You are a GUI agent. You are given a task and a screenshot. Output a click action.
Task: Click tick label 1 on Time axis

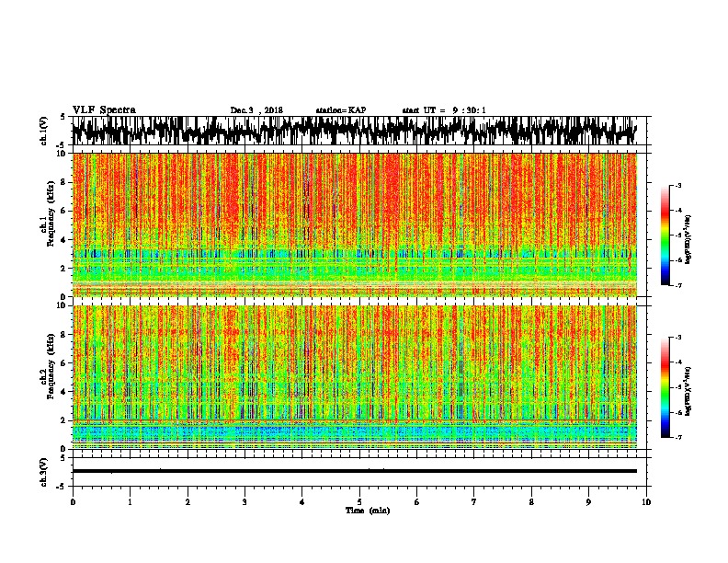click(130, 502)
